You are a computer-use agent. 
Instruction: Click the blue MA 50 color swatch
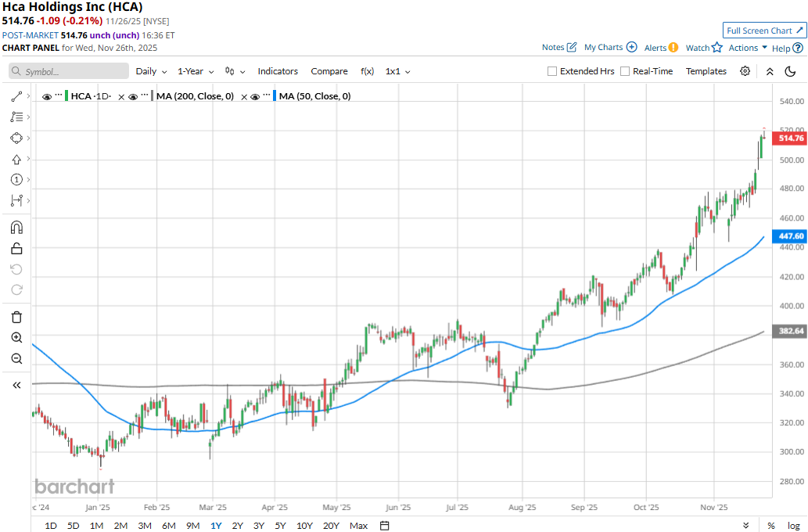[x=275, y=96]
